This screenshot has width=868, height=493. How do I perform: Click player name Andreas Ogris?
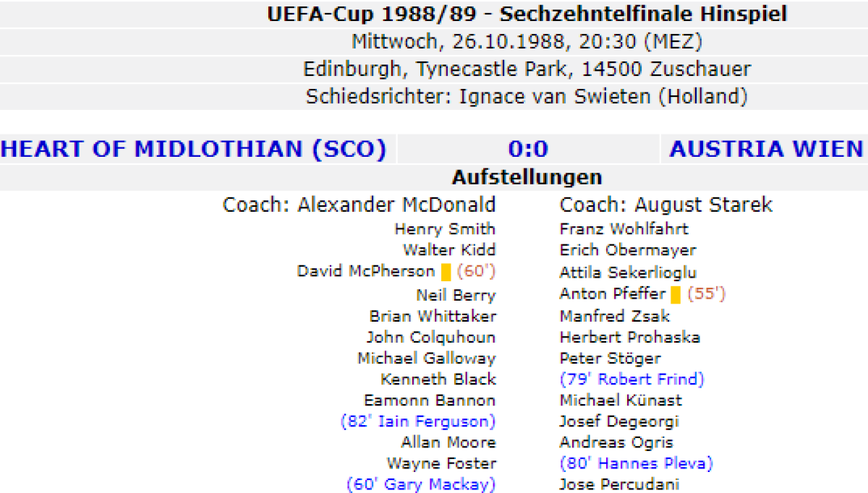point(616,442)
